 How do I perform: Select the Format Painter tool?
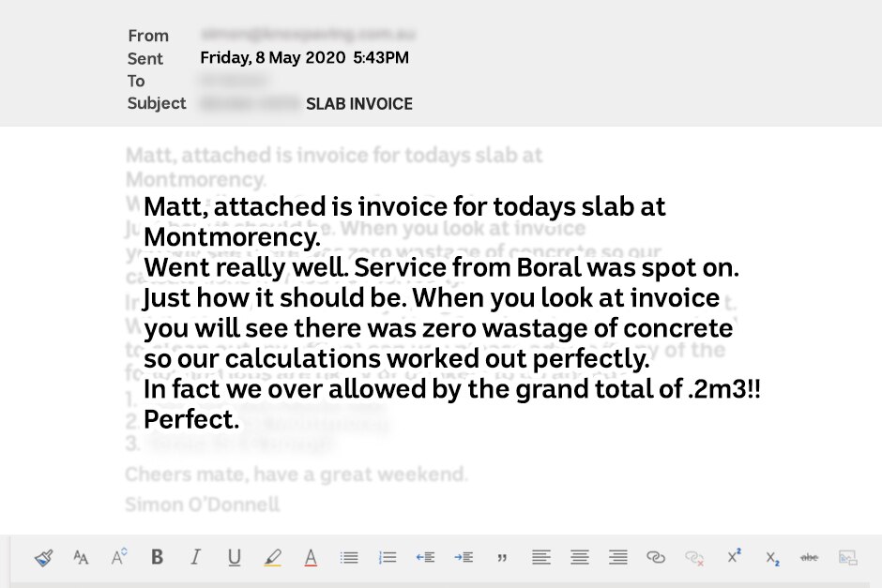point(43,556)
